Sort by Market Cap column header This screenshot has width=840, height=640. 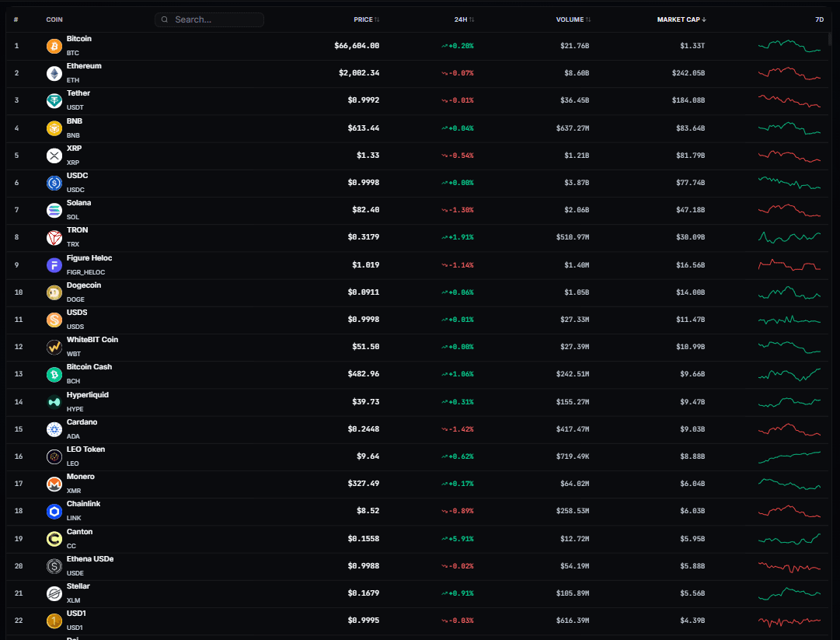pyautogui.click(x=681, y=20)
